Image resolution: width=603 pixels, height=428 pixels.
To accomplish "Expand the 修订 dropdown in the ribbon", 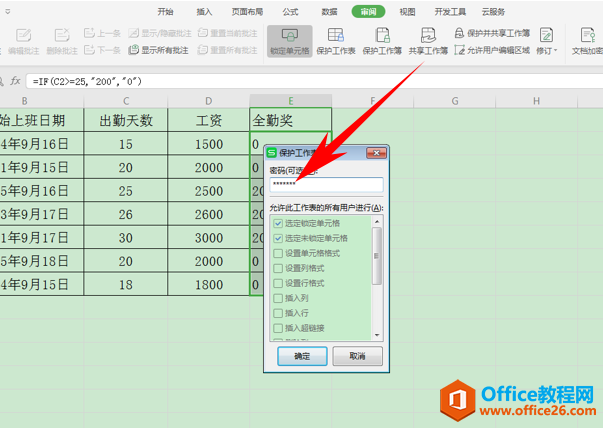I will [x=547, y=48].
